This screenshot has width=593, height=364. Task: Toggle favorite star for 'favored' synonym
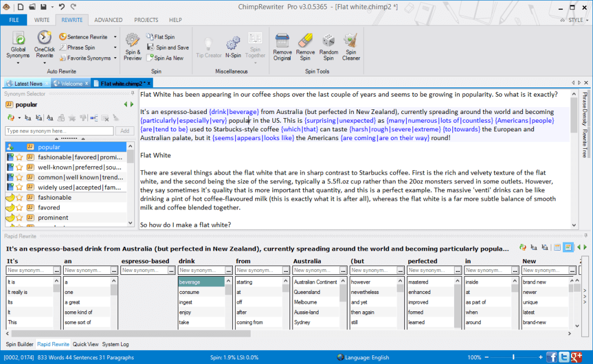click(20, 208)
